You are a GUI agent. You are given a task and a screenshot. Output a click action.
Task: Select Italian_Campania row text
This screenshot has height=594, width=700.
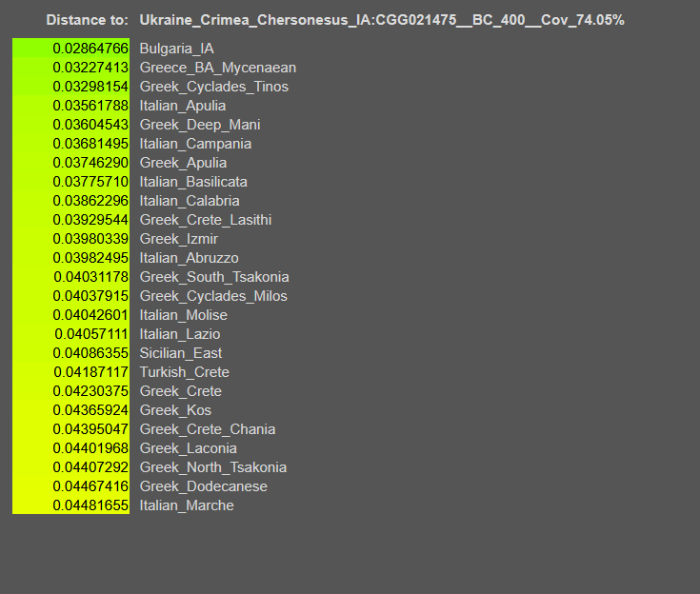[195, 144]
